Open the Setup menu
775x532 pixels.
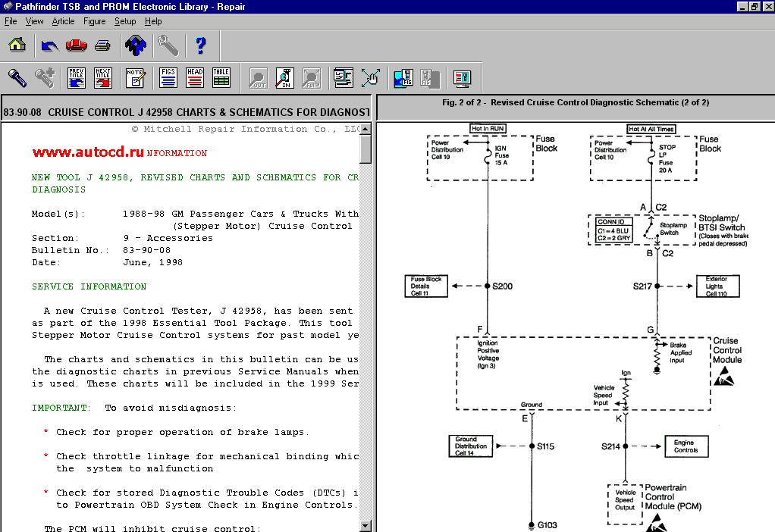pyautogui.click(x=125, y=21)
